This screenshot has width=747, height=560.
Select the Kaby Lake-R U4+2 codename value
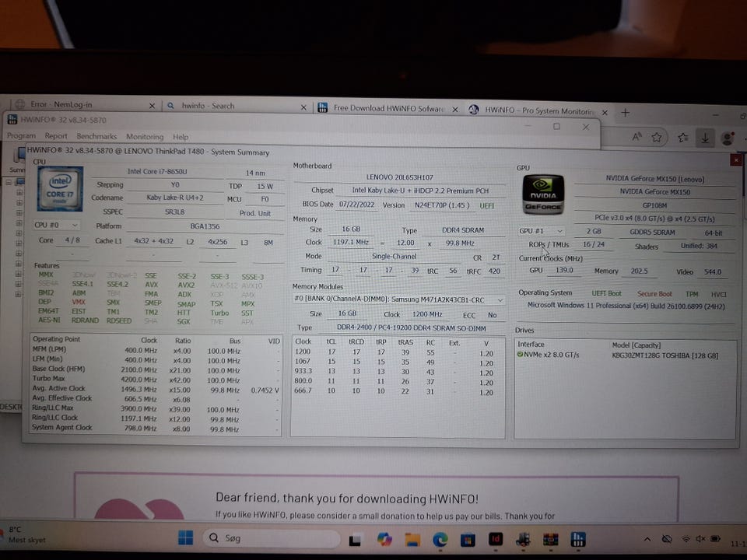click(x=175, y=197)
